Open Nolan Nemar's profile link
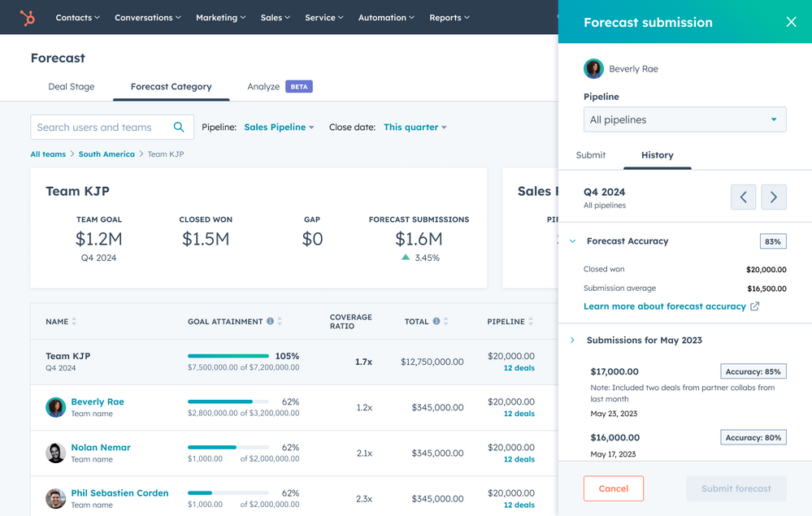812x516 pixels. pyautogui.click(x=101, y=447)
